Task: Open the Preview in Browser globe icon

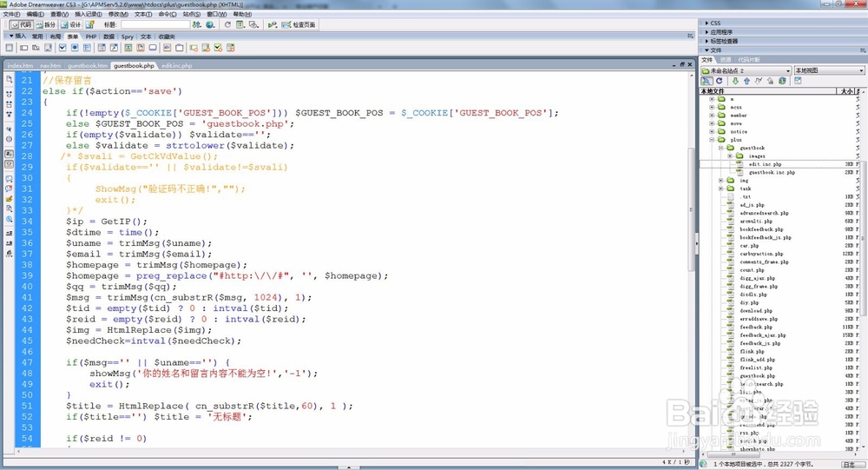Action: pyautogui.click(x=210, y=25)
